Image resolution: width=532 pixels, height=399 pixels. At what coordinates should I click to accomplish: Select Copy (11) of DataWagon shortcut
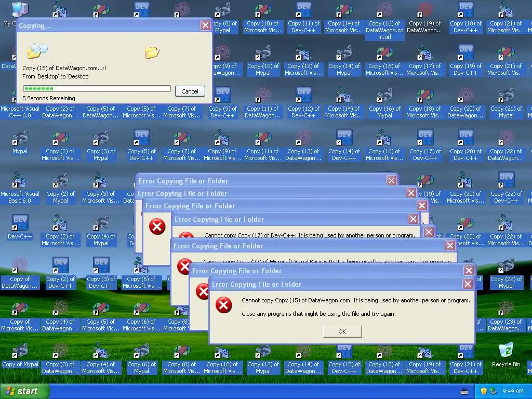coord(263,103)
